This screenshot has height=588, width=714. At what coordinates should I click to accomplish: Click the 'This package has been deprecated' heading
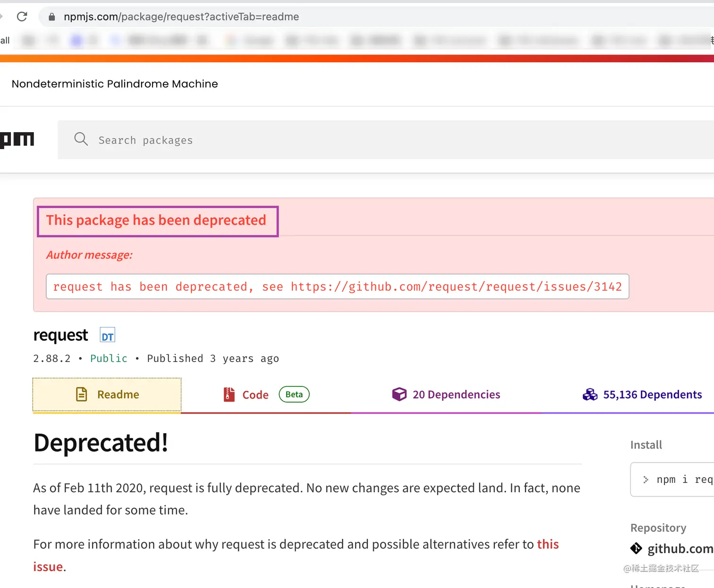[156, 220]
